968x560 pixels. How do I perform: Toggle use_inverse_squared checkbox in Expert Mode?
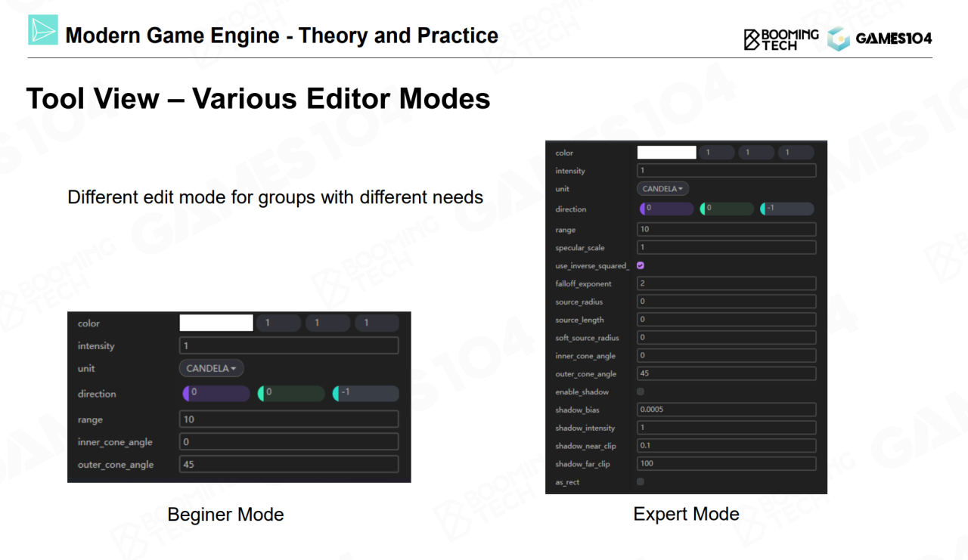click(641, 266)
